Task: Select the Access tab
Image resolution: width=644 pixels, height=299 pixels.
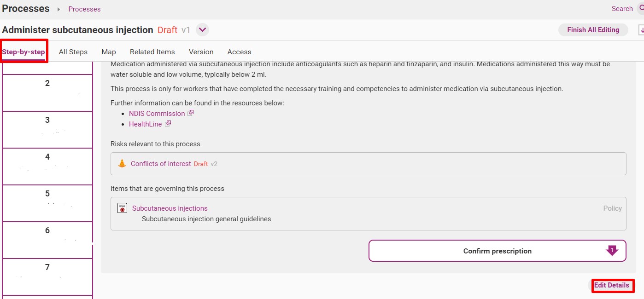Action: 240,52
